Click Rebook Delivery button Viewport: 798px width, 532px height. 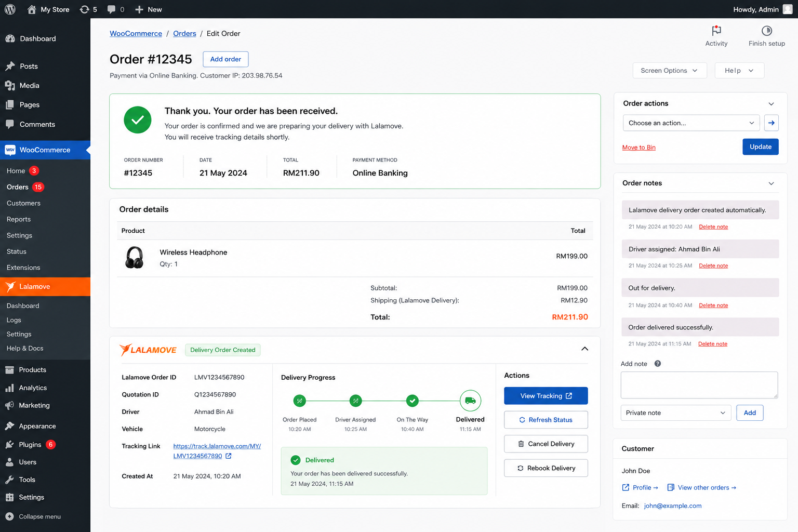pos(546,468)
